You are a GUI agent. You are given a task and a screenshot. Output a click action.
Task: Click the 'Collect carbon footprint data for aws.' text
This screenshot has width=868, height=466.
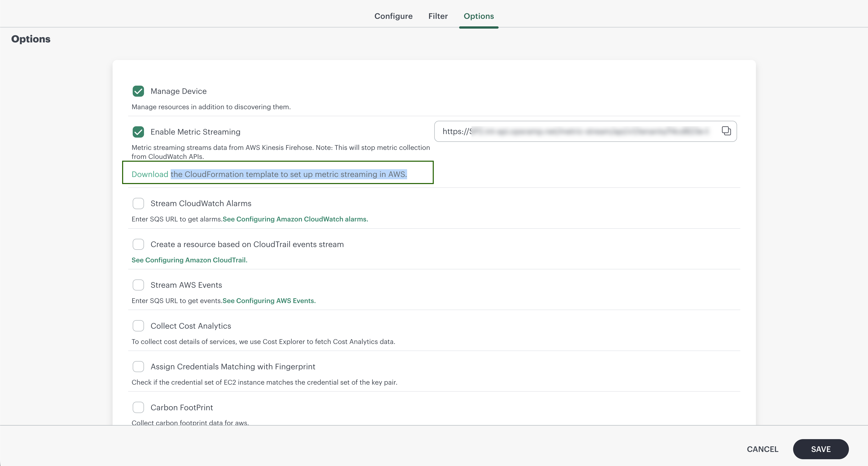point(190,423)
